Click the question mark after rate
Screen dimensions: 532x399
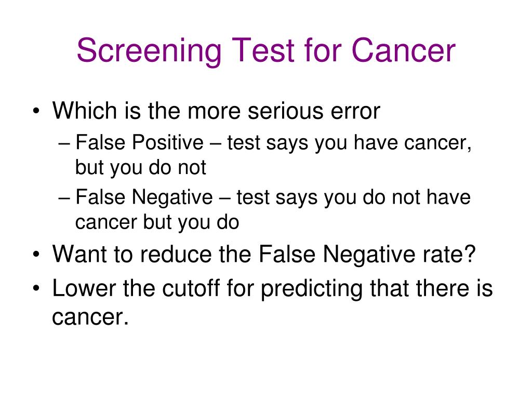click(x=470, y=254)
